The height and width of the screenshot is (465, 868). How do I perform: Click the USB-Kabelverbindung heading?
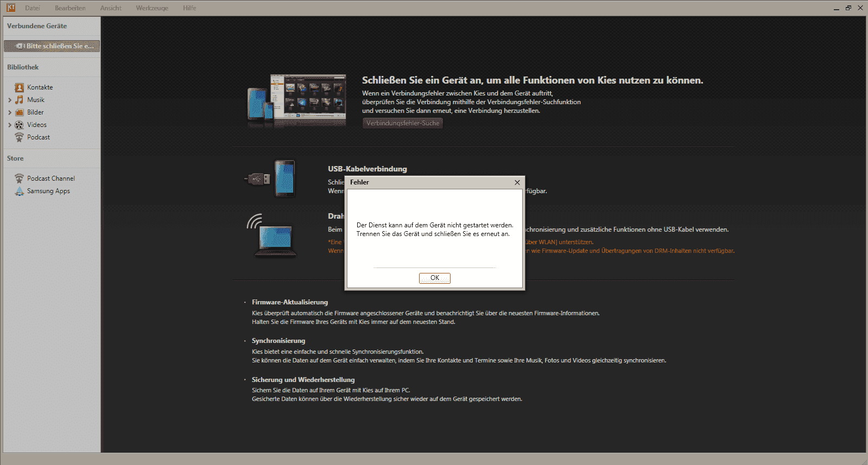pyautogui.click(x=368, y=169)
